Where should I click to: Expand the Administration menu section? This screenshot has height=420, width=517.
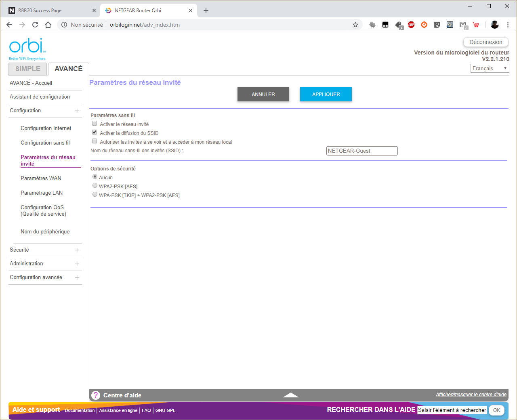pos(77,264)
